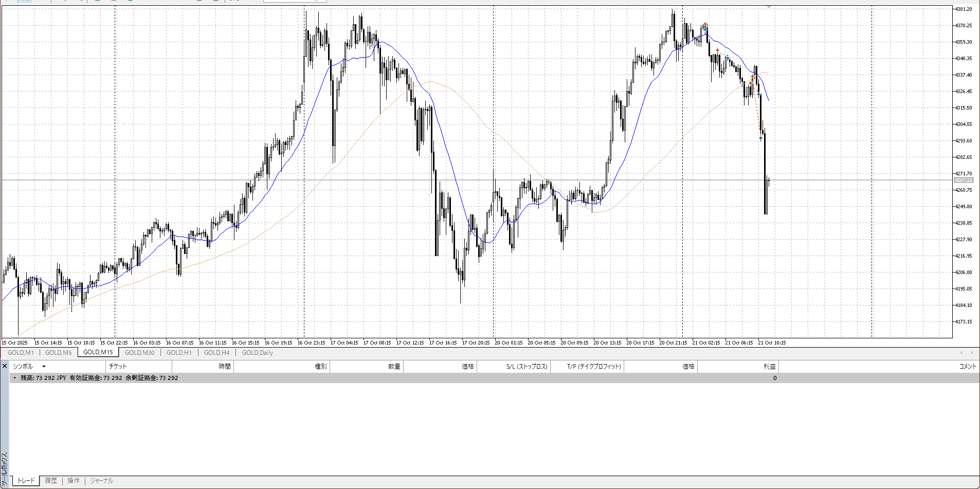The height and width of the screenshot is (489, 980).
Task: Click the chart shift triangle marker
Action: (x=769, y=7)
